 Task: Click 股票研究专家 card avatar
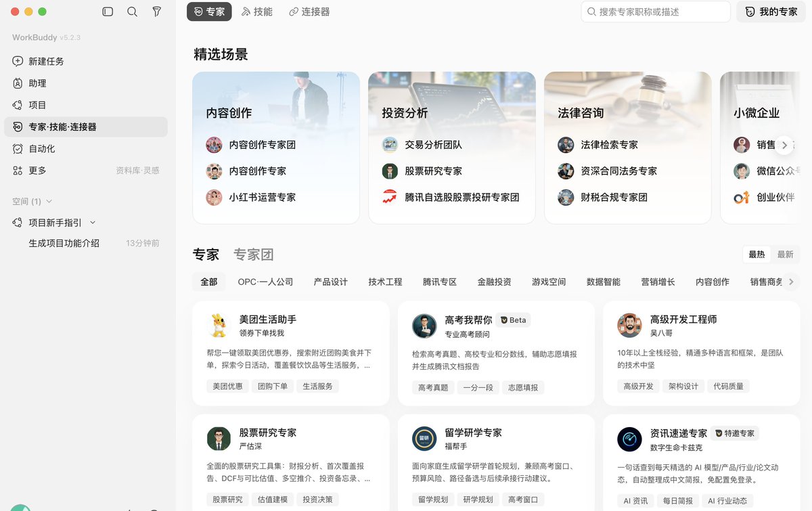tap(219, 439)
